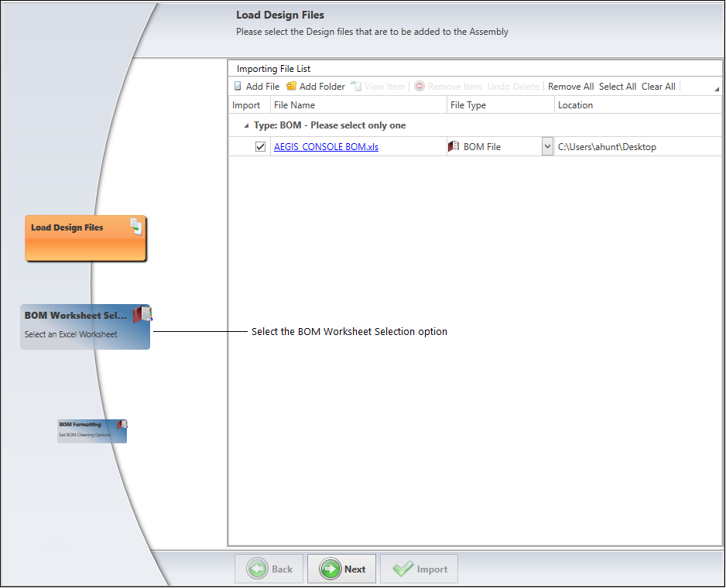Click the Add File icon
The image size is (726, 588).
tap(238, 86)
